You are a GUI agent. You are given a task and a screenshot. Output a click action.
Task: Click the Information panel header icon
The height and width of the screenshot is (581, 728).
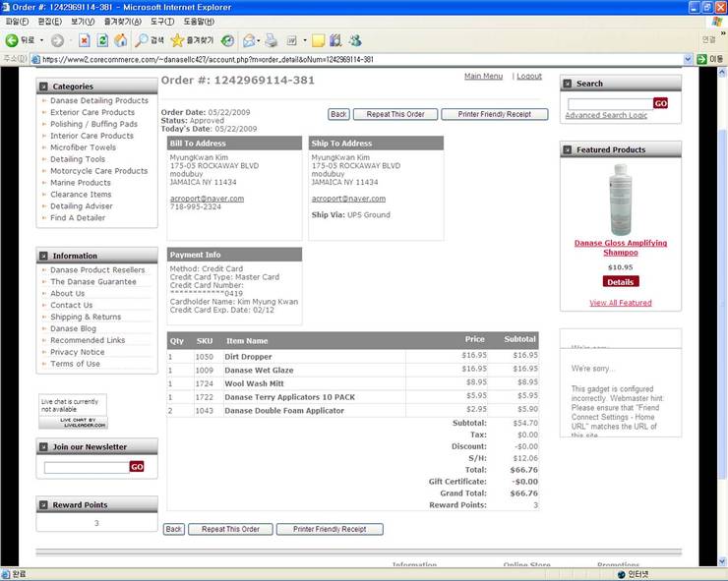[43, 256]
